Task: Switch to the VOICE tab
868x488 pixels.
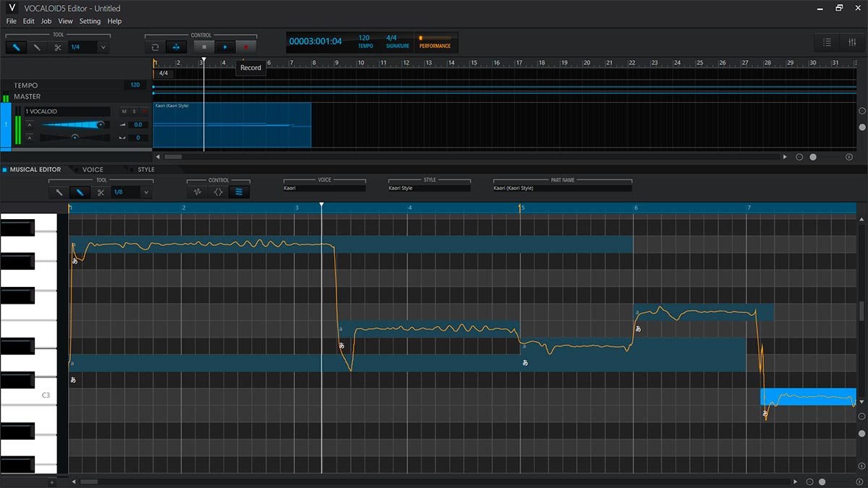Action: (x=93, y=169)
